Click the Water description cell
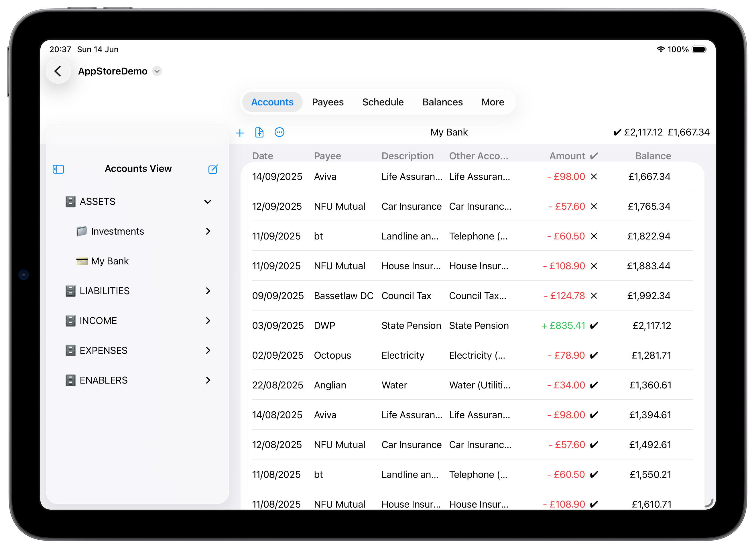Screen dimensions: 756x550 coord(394,385)
